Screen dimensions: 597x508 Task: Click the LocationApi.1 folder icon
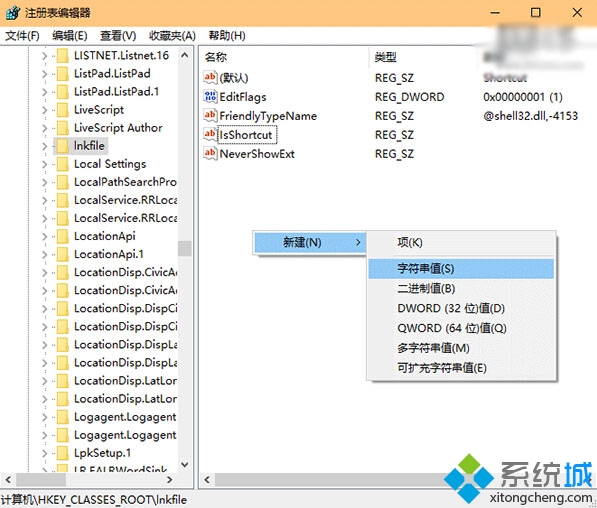(62, 254)
